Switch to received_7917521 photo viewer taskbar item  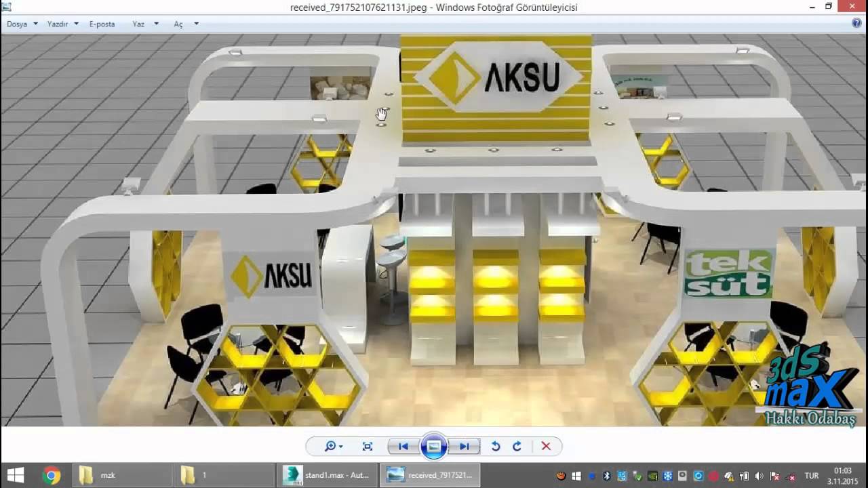[x=429, y=475]
